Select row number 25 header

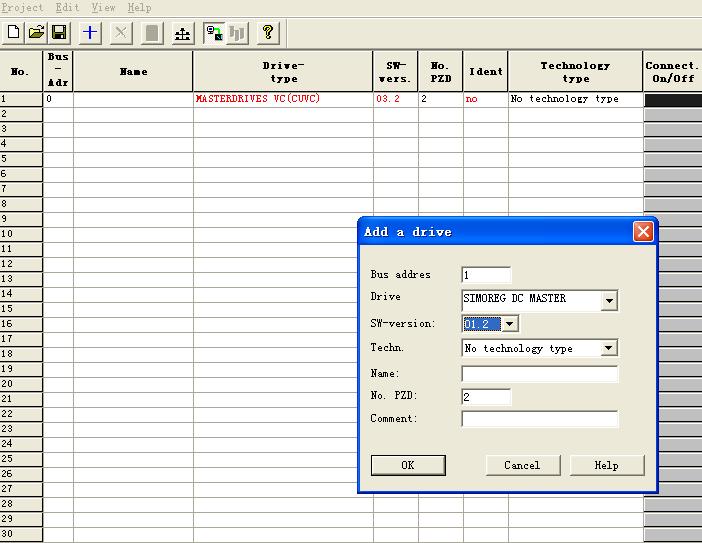(x=21, y=458)
